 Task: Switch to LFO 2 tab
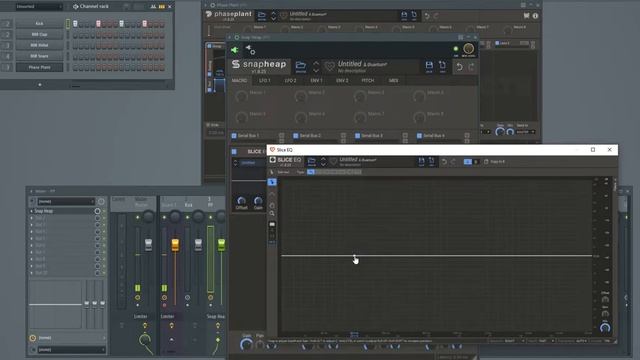point(291,80)
